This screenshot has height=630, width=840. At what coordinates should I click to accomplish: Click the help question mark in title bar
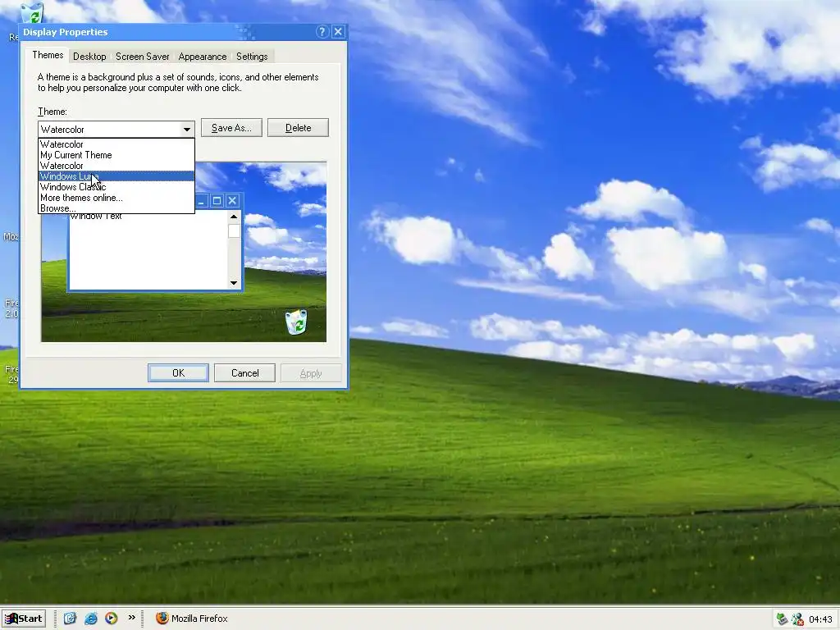[x=322, y=32]
